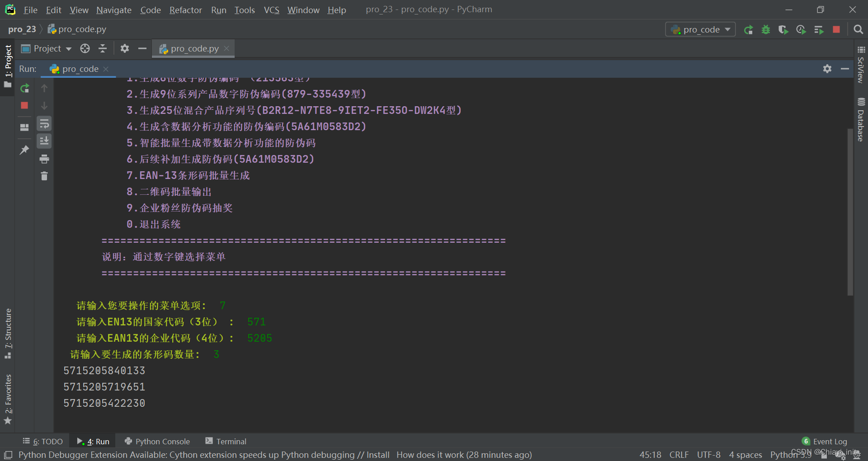Click cursor position 45:18 in status bar
Viewport: 868px width, 461px height.
pos(651,455)
